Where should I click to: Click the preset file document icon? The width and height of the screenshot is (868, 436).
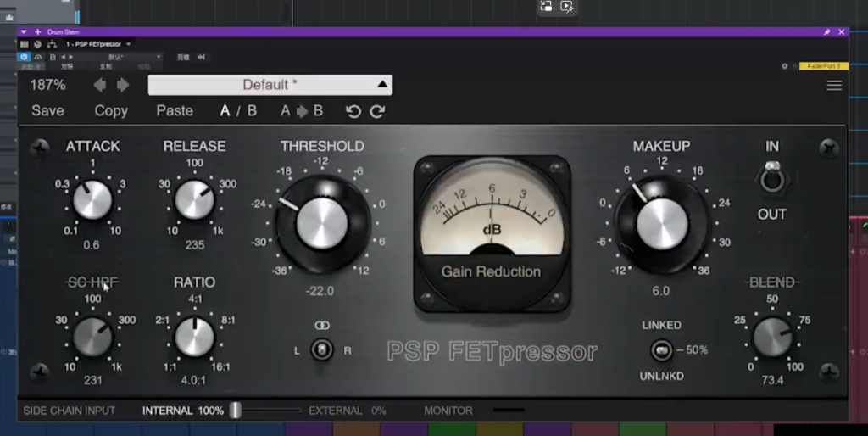(x=53, y=57)
